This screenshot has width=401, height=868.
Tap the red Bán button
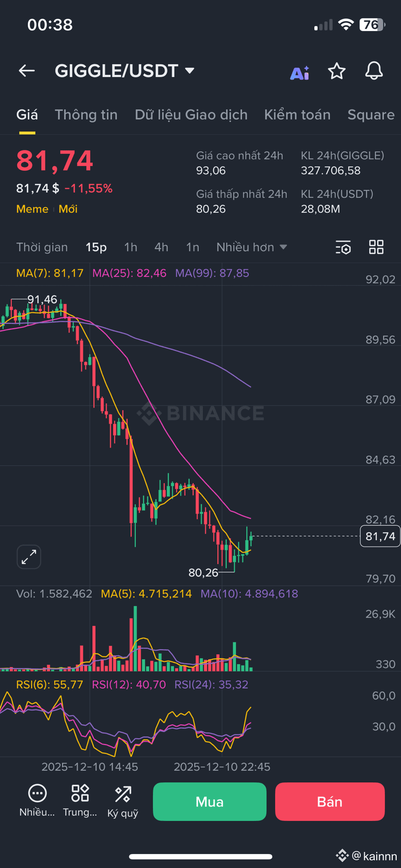(x=330, y=802)
